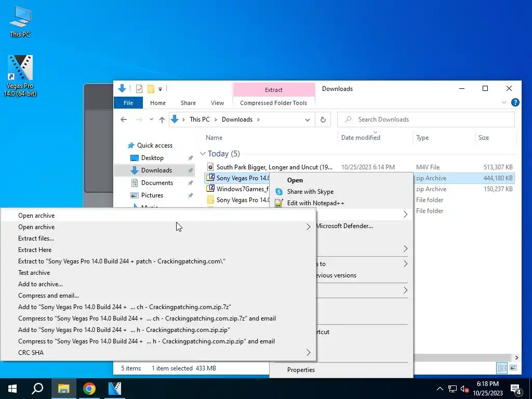Click the Back navigation arrow

[x=124, y=119]
